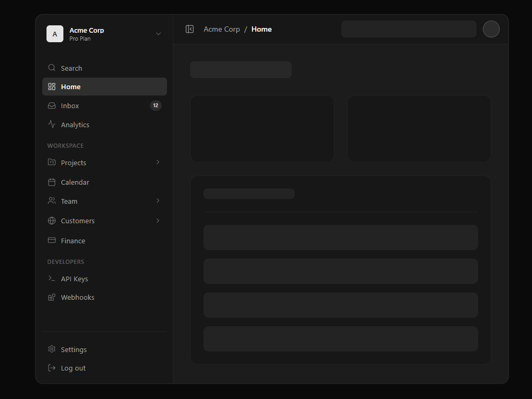Click the Webhooks blocks icon

point(52,297)
